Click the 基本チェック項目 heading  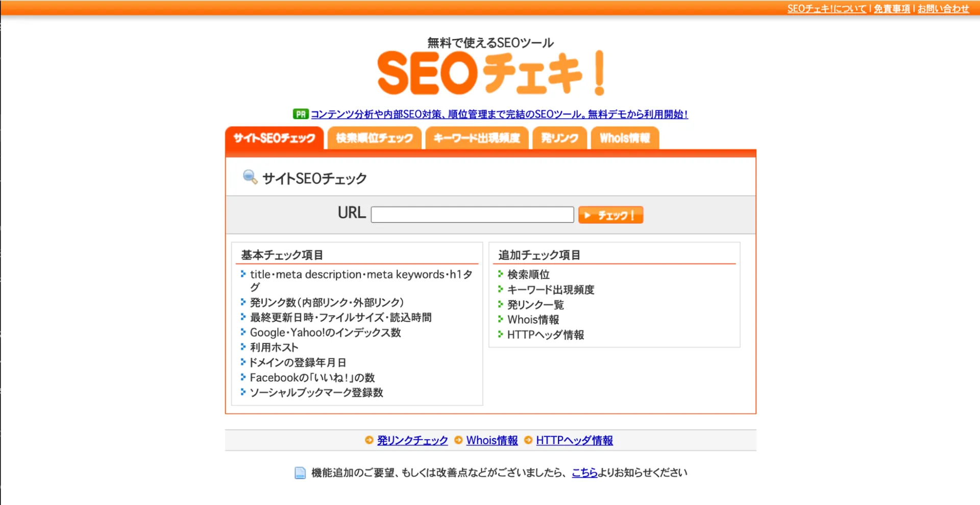point(282,255)
